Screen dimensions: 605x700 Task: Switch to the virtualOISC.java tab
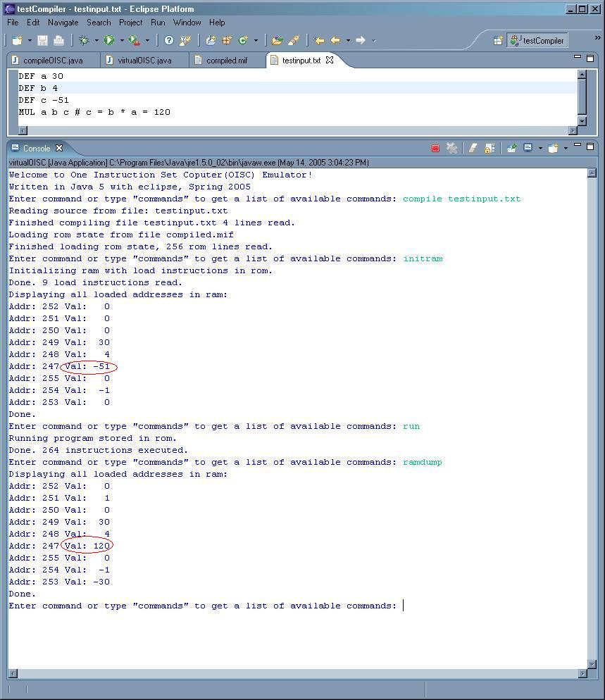click(144, 61)
